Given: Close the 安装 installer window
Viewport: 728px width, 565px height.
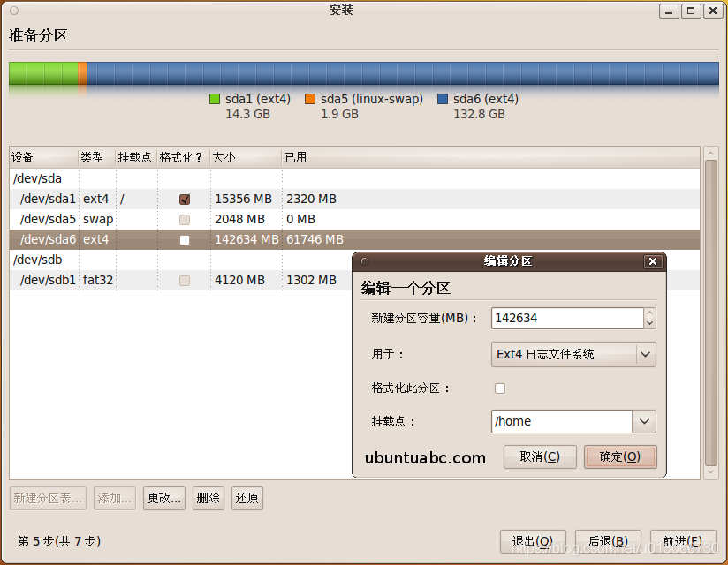Looking at the screenshot, I should coord(713,11).
